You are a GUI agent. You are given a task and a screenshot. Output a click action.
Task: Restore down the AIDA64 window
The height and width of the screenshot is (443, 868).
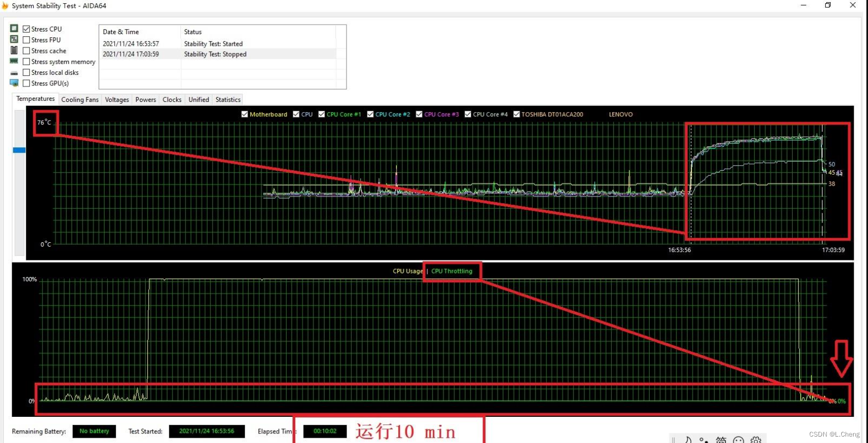[x=828, y=5]
